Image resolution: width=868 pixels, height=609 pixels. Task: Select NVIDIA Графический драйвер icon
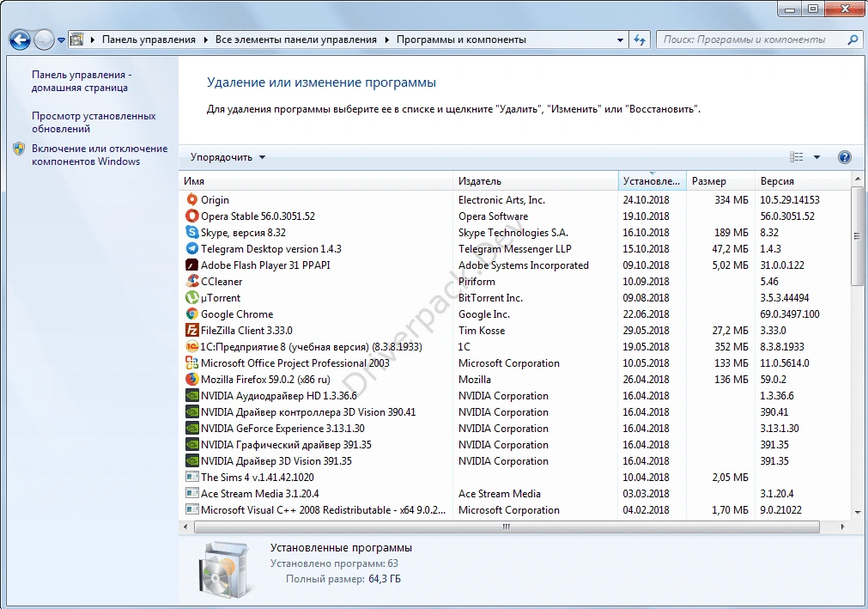tap(191, 445)
